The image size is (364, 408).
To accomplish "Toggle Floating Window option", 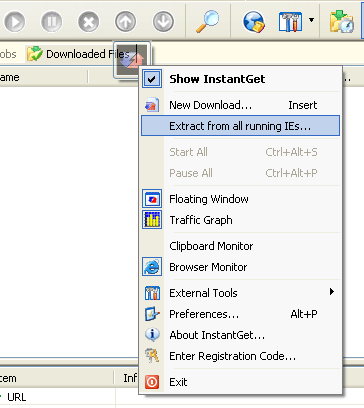I will pyautogui.click(x=240, y=199).
